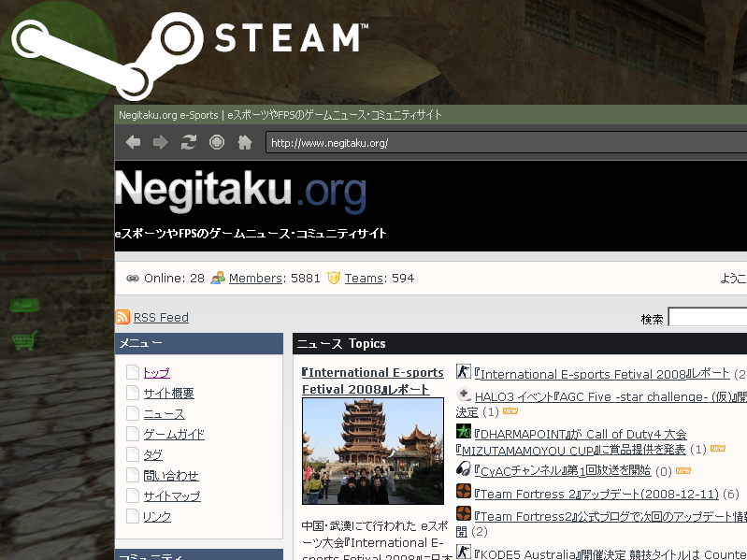Open CyACチャンネル first broadcast link
Viewport: 747px width, 560px height.
[x=563, y=470]
